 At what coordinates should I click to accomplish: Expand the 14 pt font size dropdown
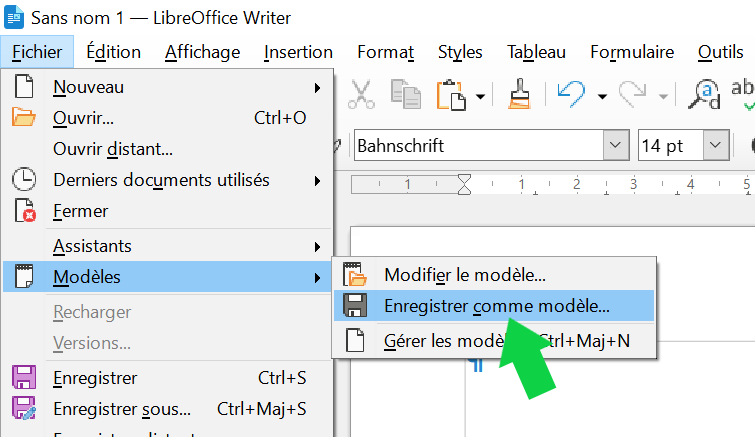(715, 146)
